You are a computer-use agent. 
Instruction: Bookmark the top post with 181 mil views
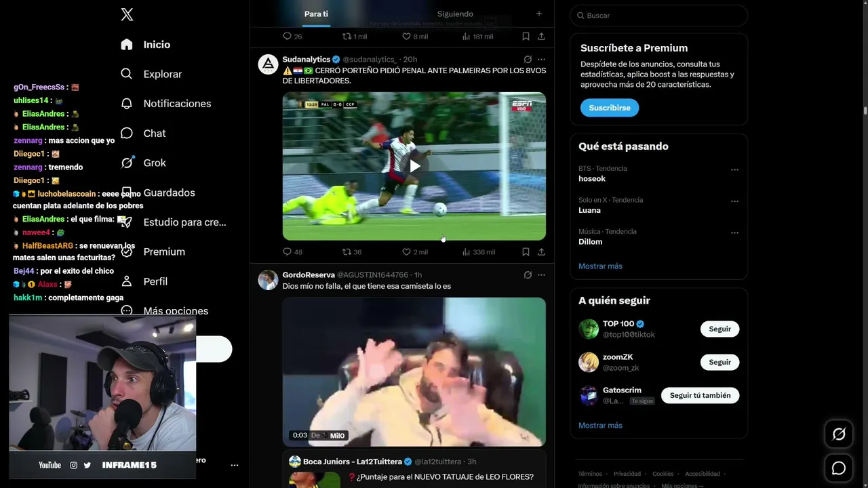click(526, 37)
